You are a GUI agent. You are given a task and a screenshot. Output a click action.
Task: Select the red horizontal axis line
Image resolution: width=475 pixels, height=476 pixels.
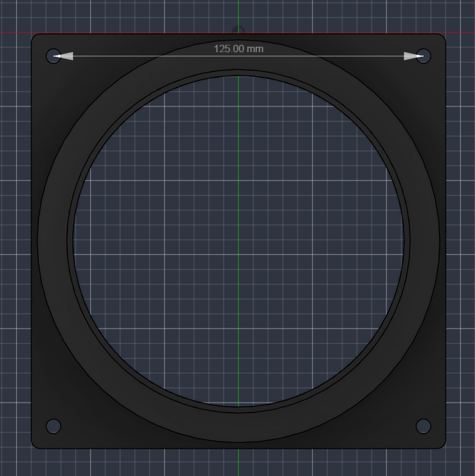121,32
